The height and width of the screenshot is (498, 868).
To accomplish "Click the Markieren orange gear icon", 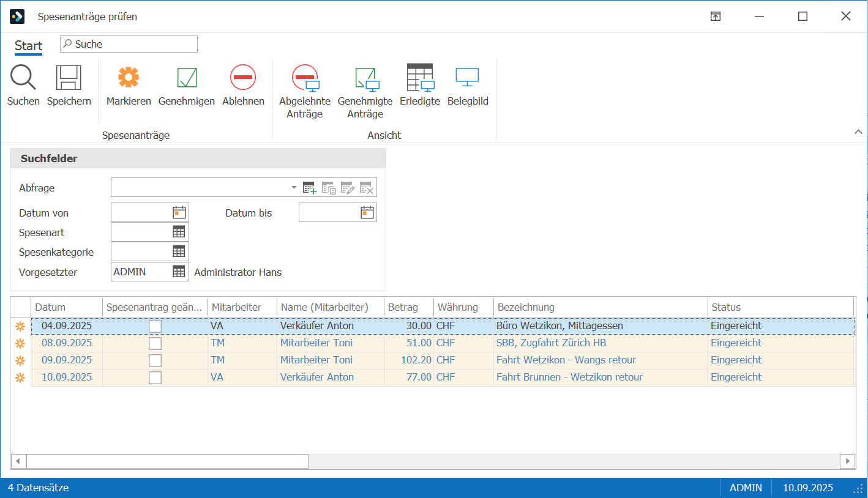I will 129,77.
